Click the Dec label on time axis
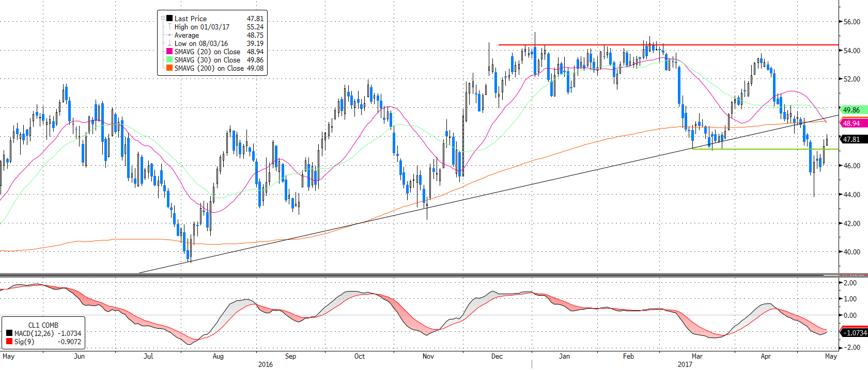 pyautogui.click(x=497, y=356)
